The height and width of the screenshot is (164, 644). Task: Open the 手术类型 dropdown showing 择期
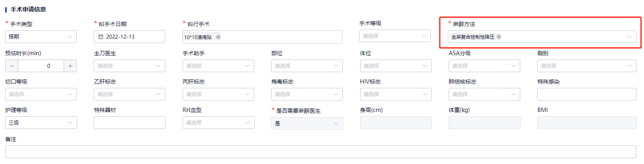click(41, 37)
